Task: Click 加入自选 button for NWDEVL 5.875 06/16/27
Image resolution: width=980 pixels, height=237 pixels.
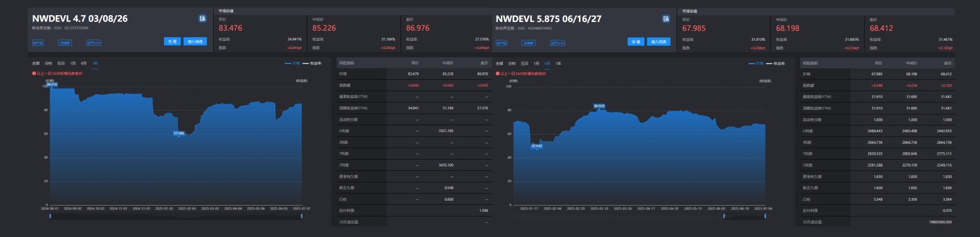Action: (658, 41)
